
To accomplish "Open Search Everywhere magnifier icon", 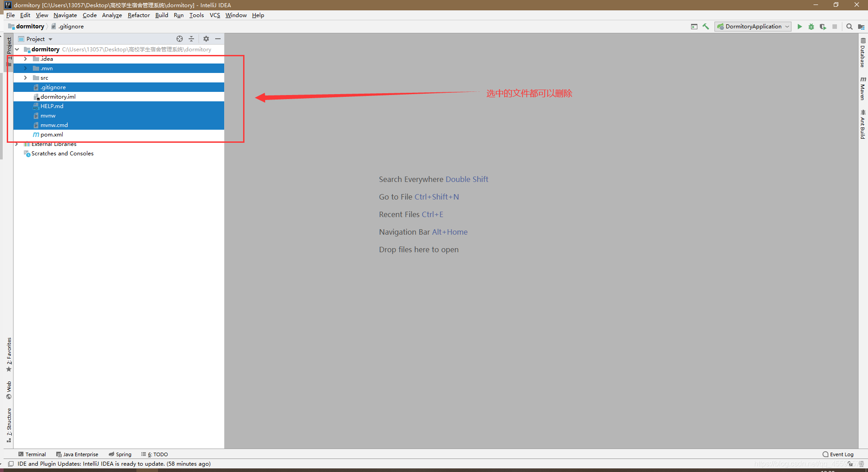I will click(850, 27).
